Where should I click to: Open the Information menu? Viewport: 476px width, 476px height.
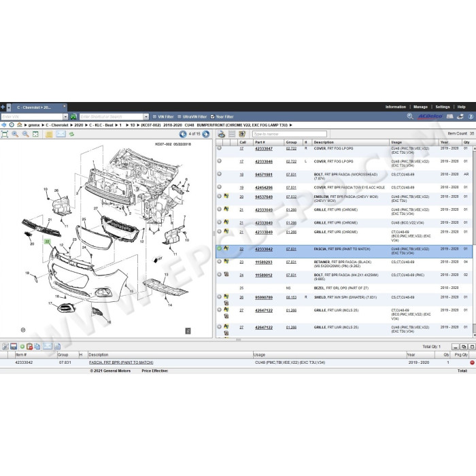(x=396, y=107)
